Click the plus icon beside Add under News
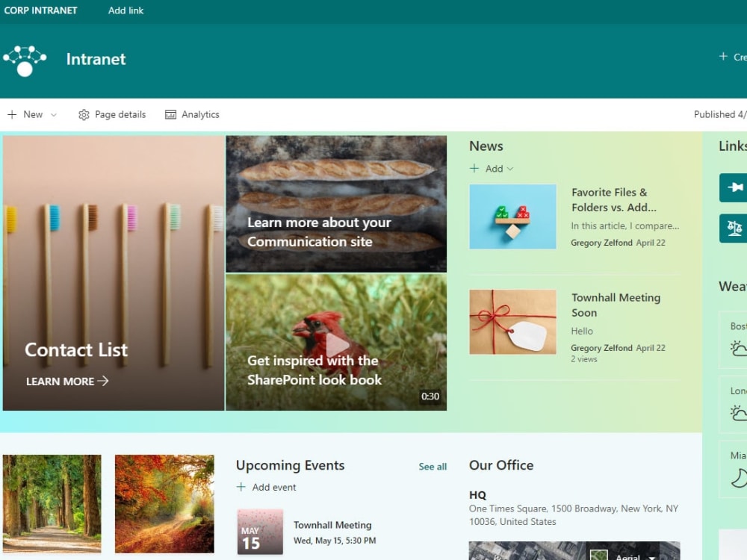 pyautogui.click(x=474, y=169)
